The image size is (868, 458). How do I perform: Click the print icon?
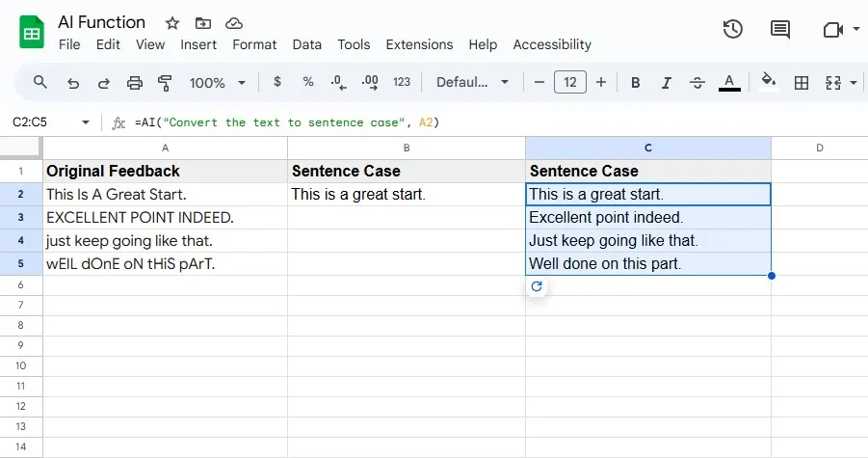coord(135,83)
